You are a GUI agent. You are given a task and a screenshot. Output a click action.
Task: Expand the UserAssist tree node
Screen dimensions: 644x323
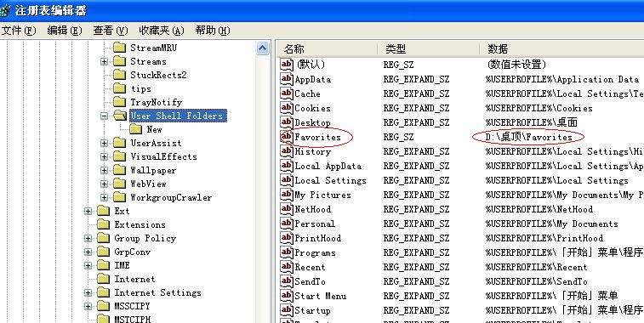tap(105, 144)
